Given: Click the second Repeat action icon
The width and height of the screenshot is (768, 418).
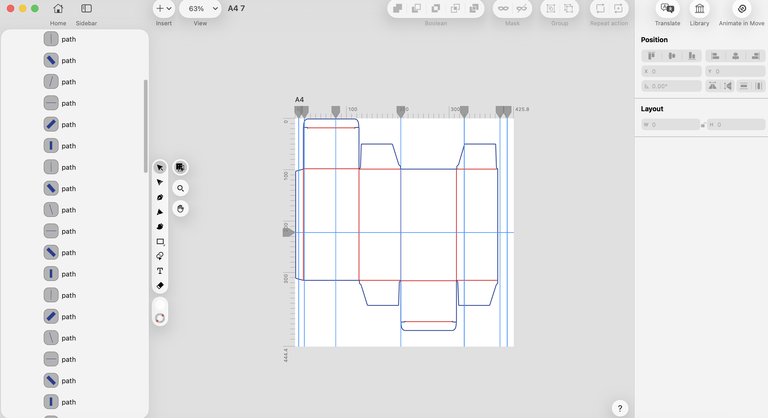Looking at the screenshot, I should coord(619,8).
